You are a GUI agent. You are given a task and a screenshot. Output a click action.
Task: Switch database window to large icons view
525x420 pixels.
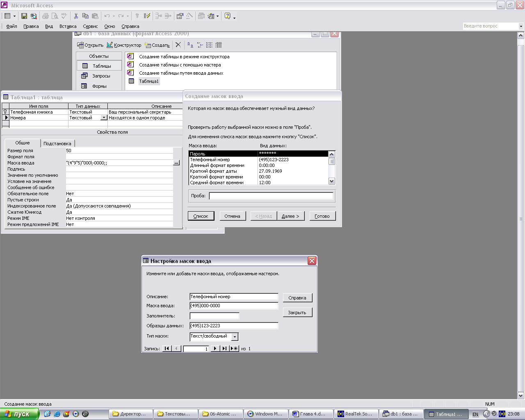pos(190,45)
